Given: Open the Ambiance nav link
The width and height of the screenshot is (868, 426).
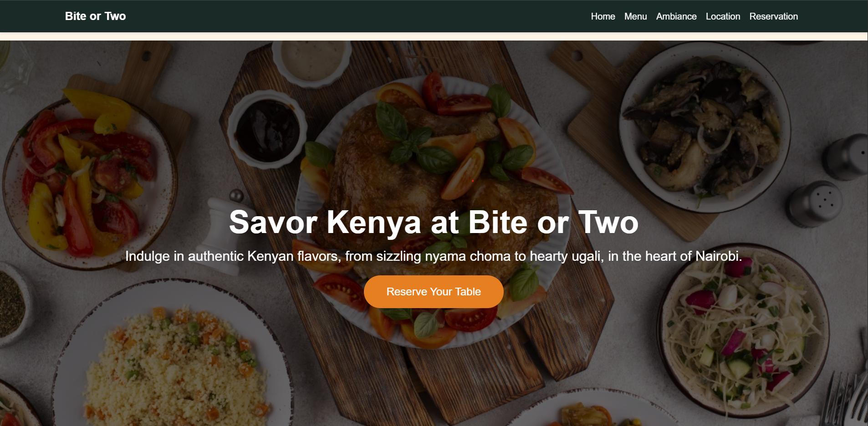Looking at the screenshot, I should (x=676, y=16).
